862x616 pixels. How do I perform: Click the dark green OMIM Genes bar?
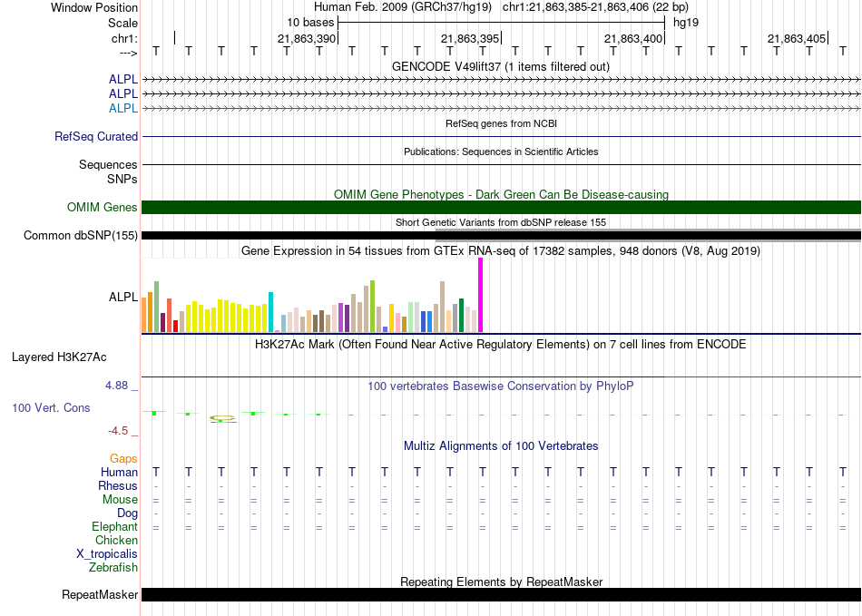tap(501, 207)
